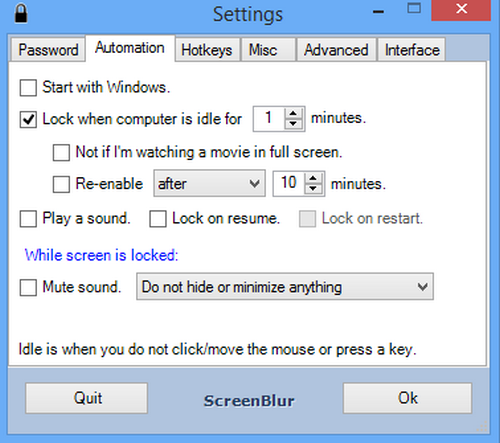500x443 pixels.
Task: Increase idle minutes with up arrow
Action: point(293,113)
